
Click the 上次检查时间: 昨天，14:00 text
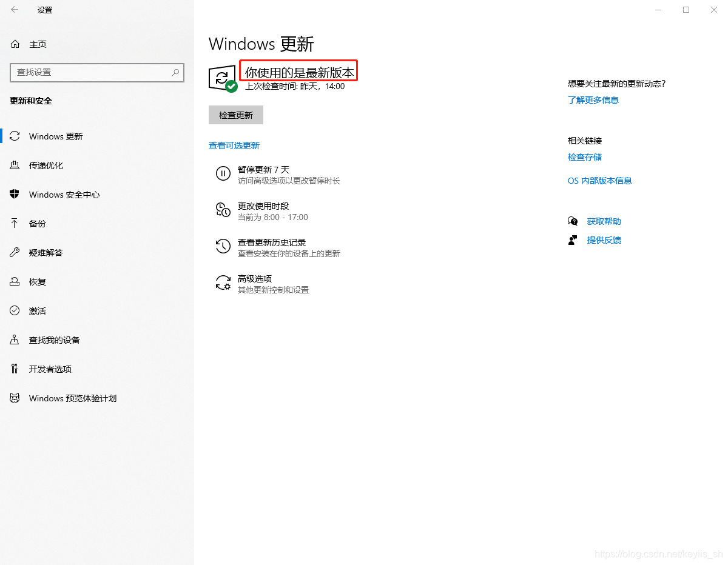[295, 86]
